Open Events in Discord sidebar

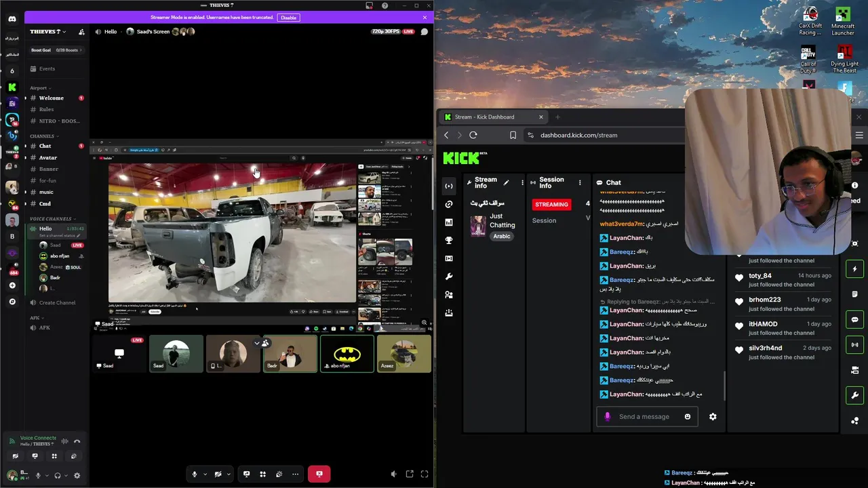pos(57,68)
